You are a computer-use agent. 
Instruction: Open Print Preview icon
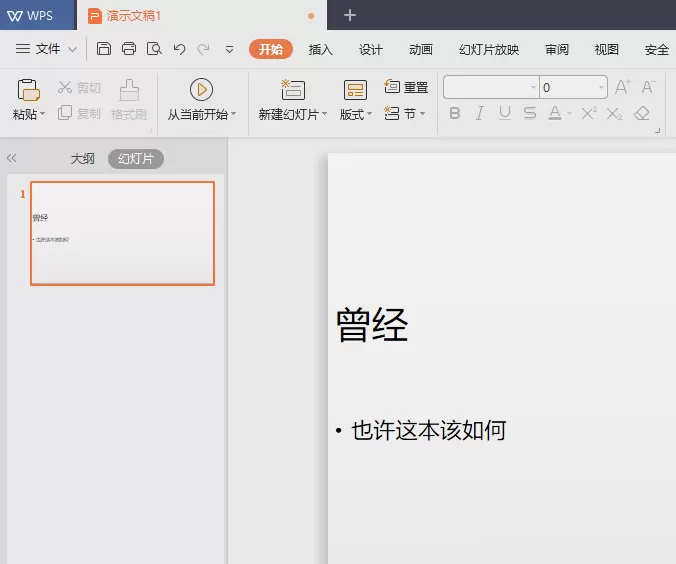[154, 49]
